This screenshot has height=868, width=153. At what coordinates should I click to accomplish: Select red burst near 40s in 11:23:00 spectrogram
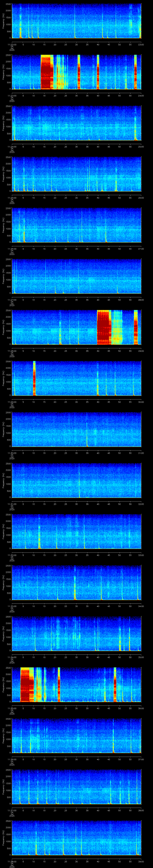98,72
